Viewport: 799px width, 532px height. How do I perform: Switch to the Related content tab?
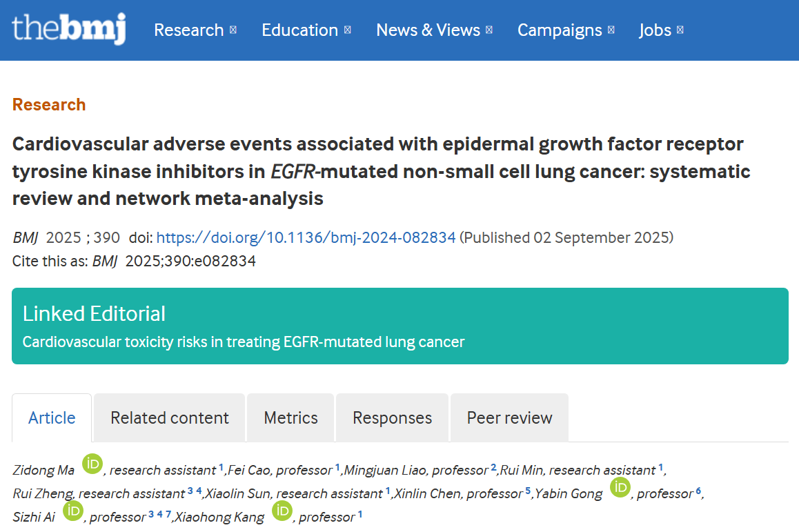point(170,418)
